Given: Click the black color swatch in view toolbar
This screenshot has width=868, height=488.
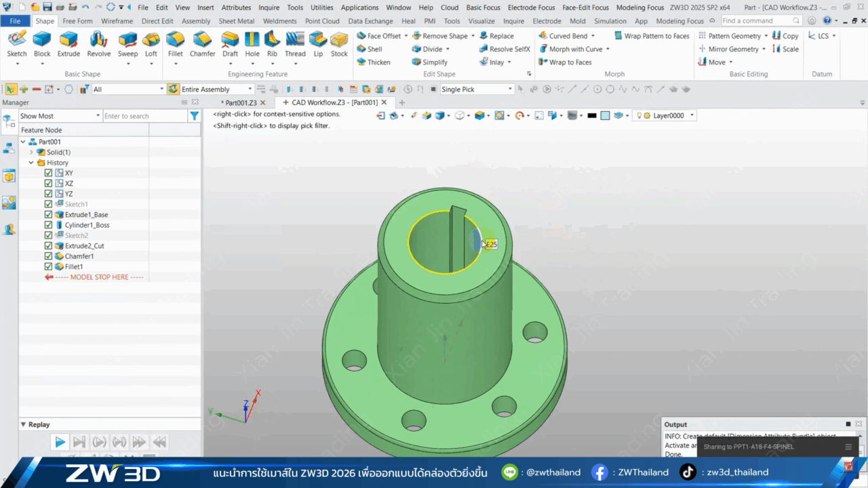Looking at the screenshot, I should 591,116.
